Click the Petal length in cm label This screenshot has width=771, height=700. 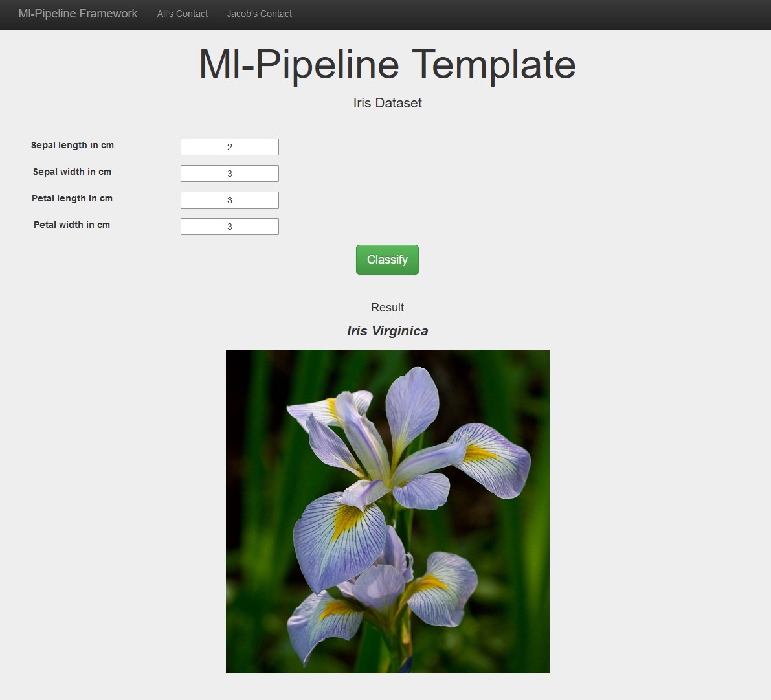[72, 198]
